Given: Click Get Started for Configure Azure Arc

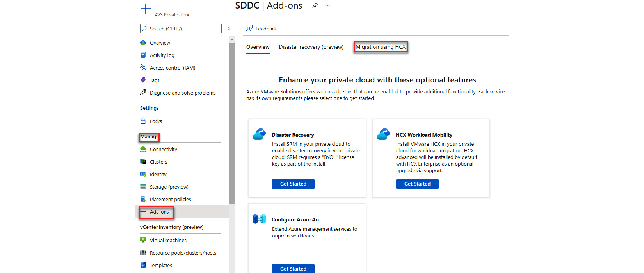Looking at the screenshot, I should point(293,269).
